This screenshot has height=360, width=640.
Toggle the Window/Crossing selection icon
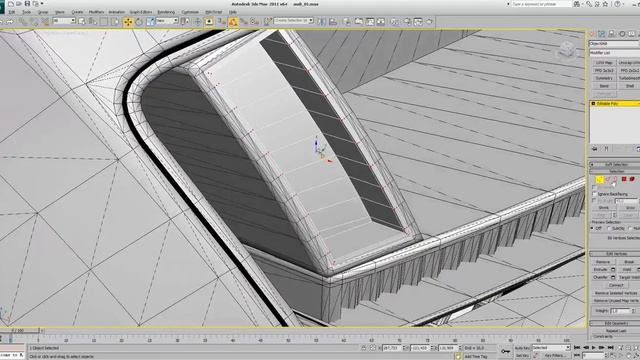[x=115, y=22]
